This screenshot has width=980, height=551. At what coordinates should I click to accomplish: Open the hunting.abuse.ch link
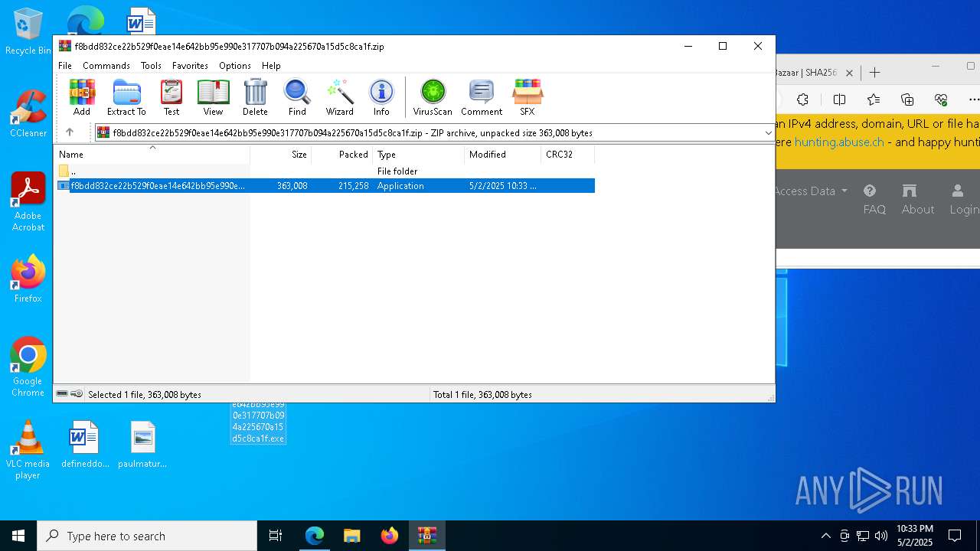(x=839, y=142)
